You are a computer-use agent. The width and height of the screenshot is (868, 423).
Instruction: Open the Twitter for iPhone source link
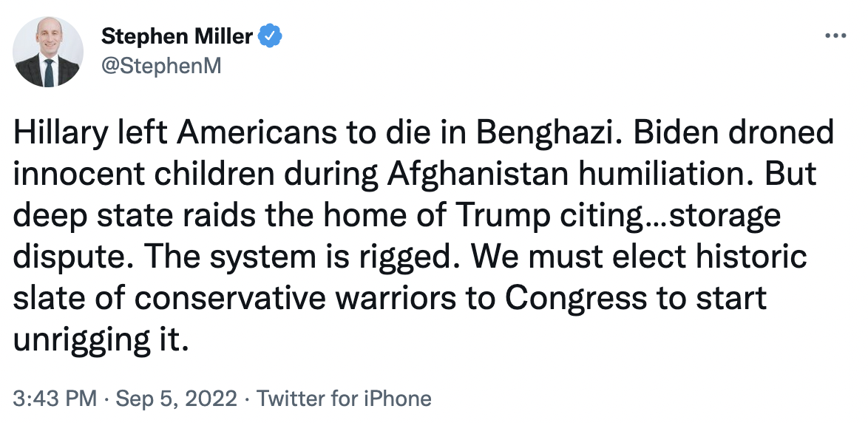(x=345, y=399)
